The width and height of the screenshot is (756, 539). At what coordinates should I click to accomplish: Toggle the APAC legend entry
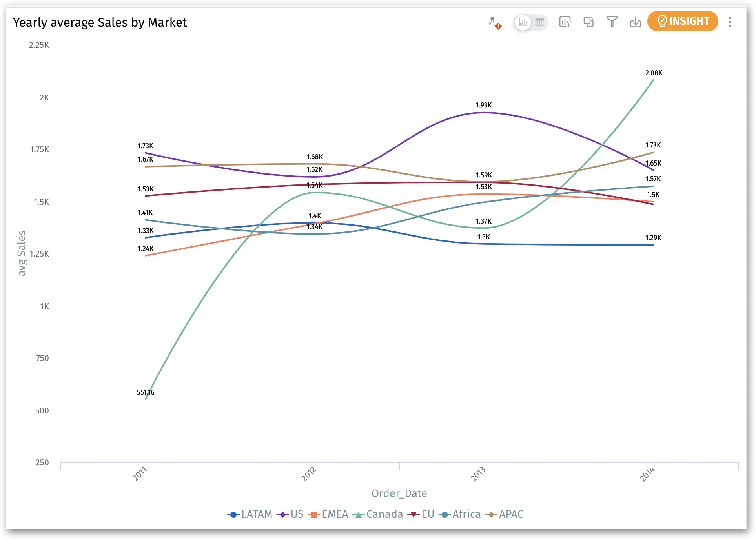click(x=505, y=514)
